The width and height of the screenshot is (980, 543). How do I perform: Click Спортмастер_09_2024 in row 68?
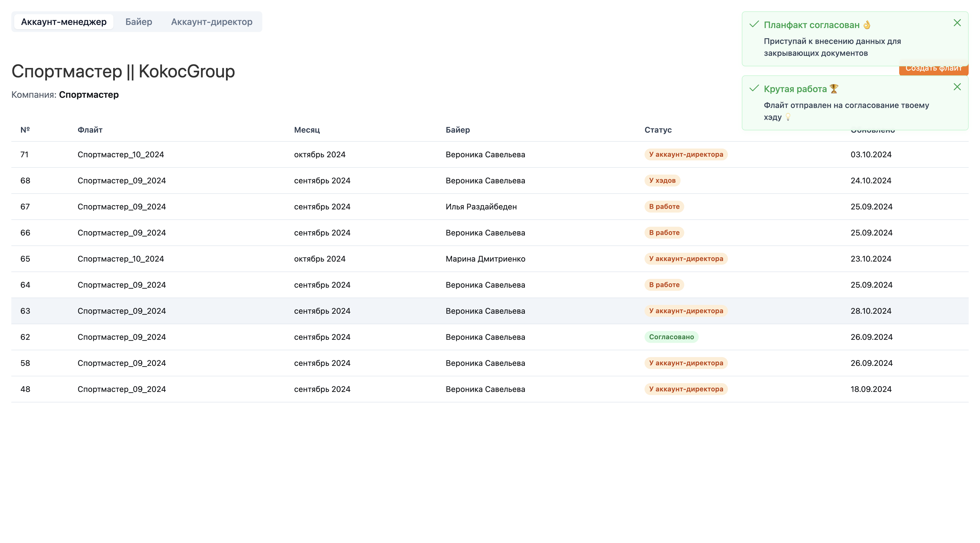coord(122,181)
